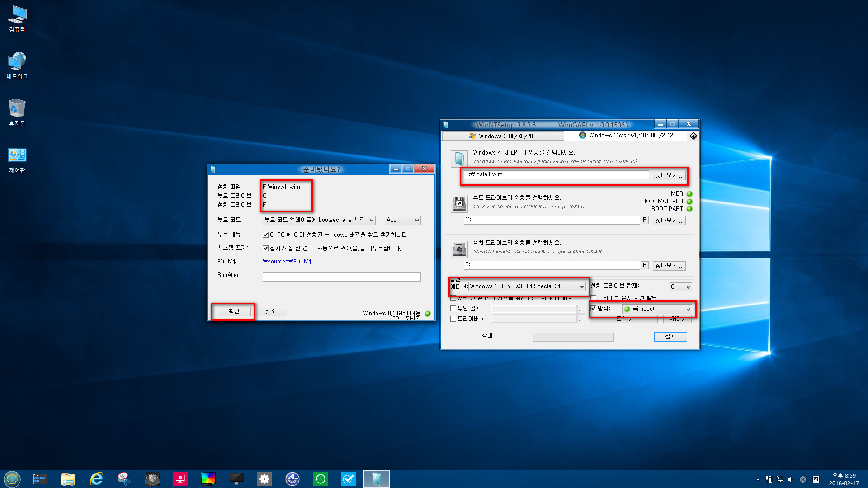Open the pink monitor shield taskbar icon
Image resolution: width=868 pixels, height=488 pixels.
[x=180, y=479]
